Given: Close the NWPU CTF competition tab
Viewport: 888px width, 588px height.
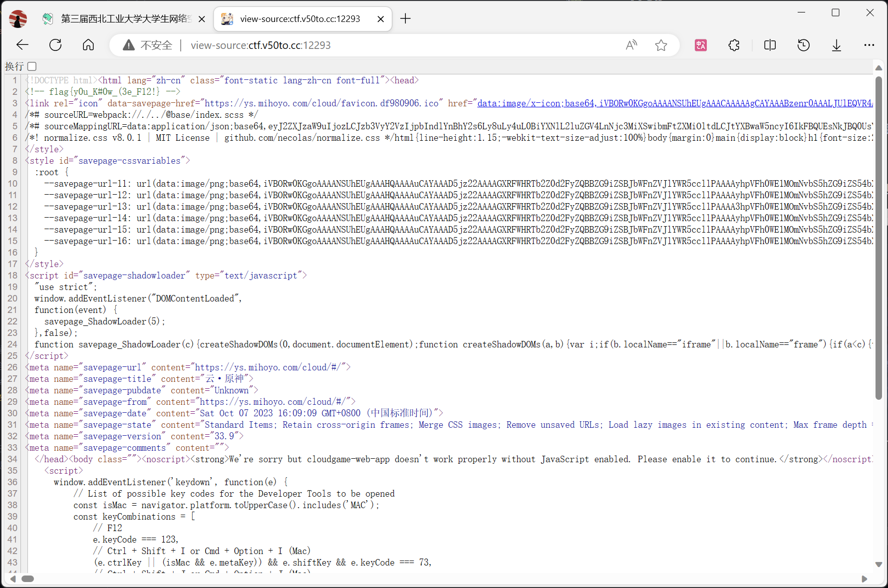Looking at the screenshot, I should [x=202, y=19].
